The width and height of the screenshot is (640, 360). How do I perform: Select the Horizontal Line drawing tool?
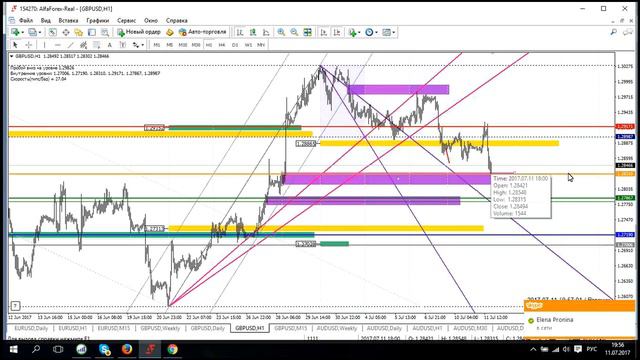pyautogui.click(x=58, y=45)
